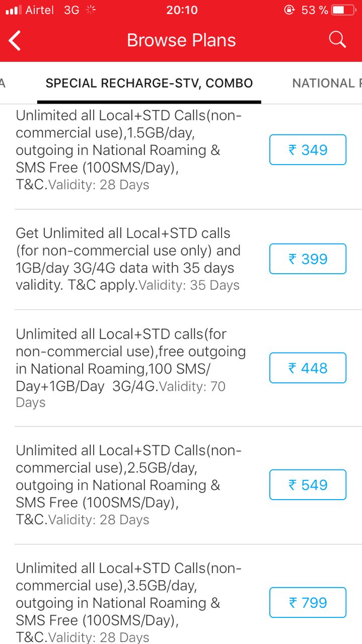The width and height of the screenshot is (362, 644).
Task: Open the 35 days validity plan description
Action: point(129,259)
